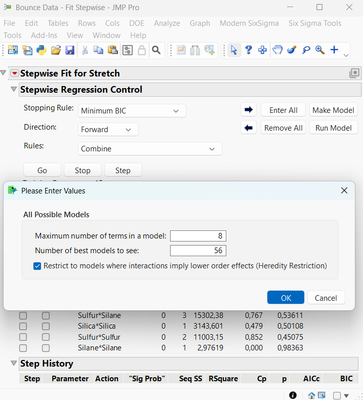Click the Open file folder icon
This screenshot has height=400, width=363.
pos(56,50)
